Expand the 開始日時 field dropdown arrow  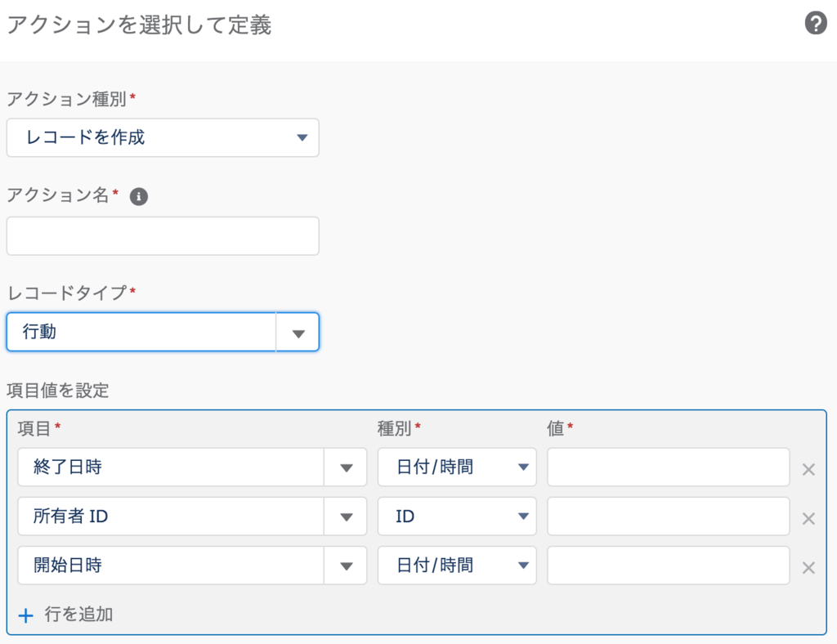(346, 566)
